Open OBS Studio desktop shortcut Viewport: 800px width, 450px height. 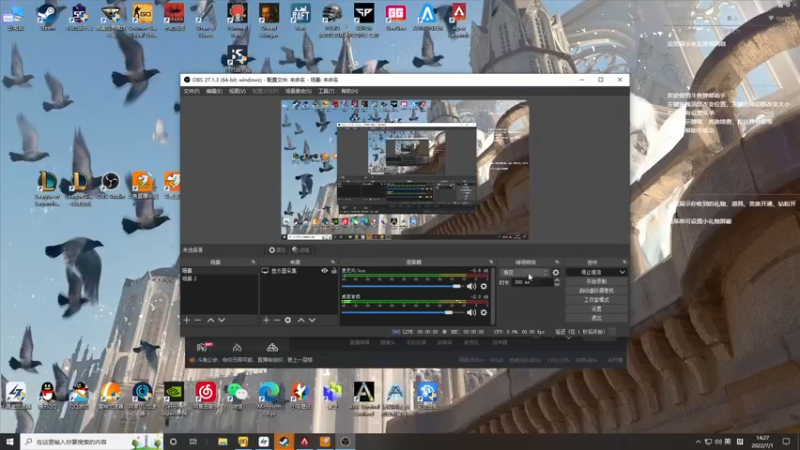click(110, 185)
